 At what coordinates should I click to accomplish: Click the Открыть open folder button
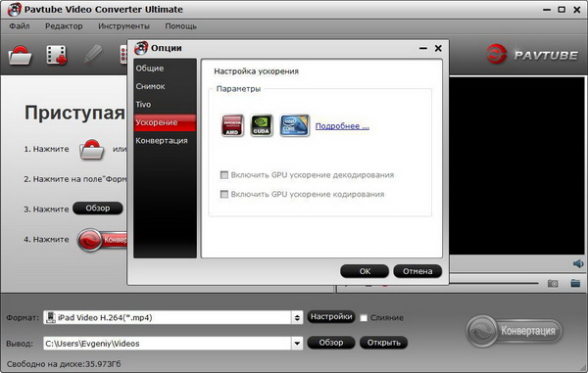click(383, 343)
